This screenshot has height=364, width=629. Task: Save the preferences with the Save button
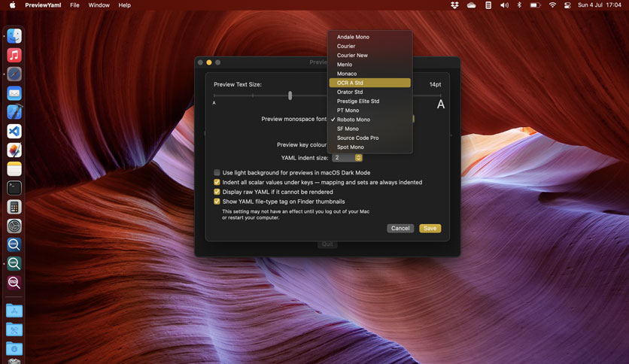point(430,228)
